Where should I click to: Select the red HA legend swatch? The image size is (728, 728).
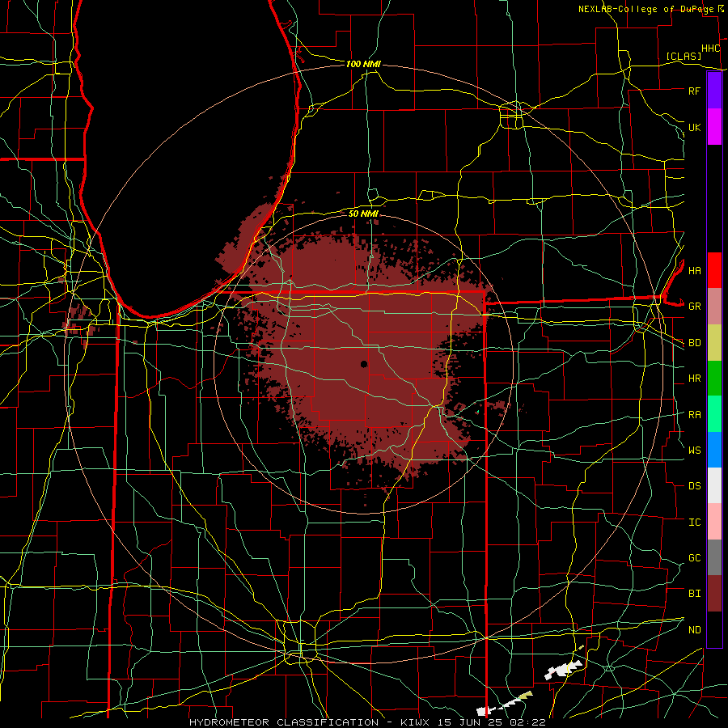tap(714, 270)
